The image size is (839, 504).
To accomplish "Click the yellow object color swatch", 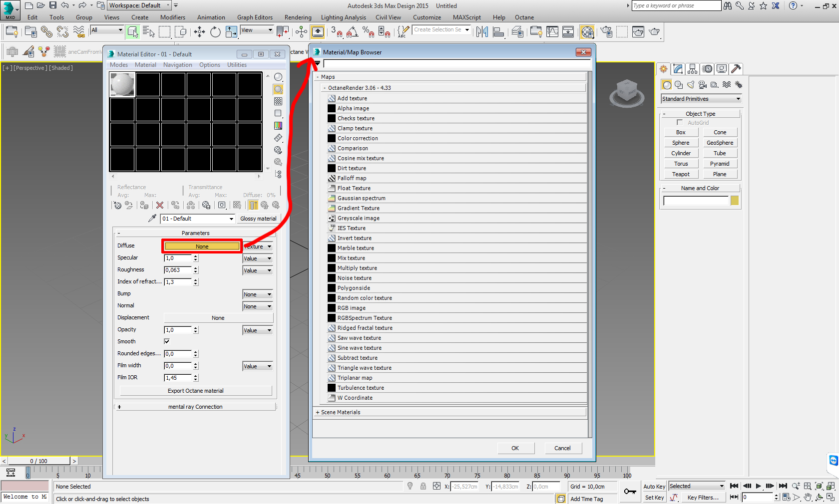I will [x=735, y=201].
